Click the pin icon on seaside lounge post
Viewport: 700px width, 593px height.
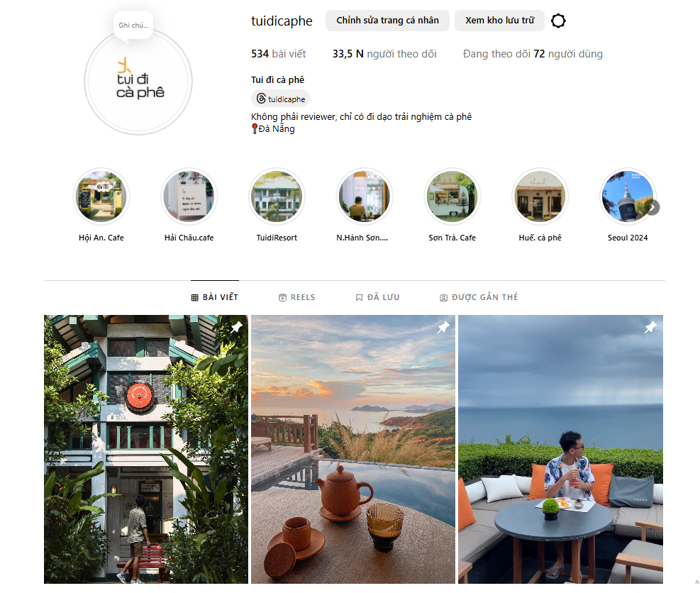pos(650,327)
